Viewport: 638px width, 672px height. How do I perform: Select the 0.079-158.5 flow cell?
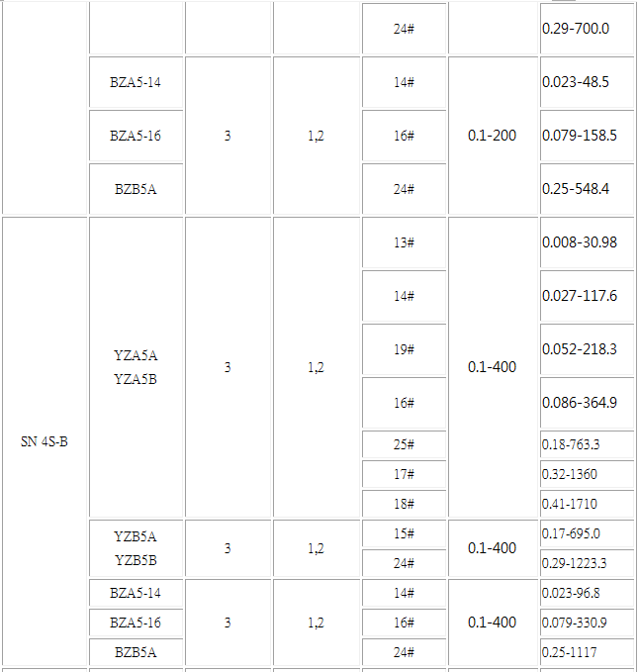tap(587, 136)
